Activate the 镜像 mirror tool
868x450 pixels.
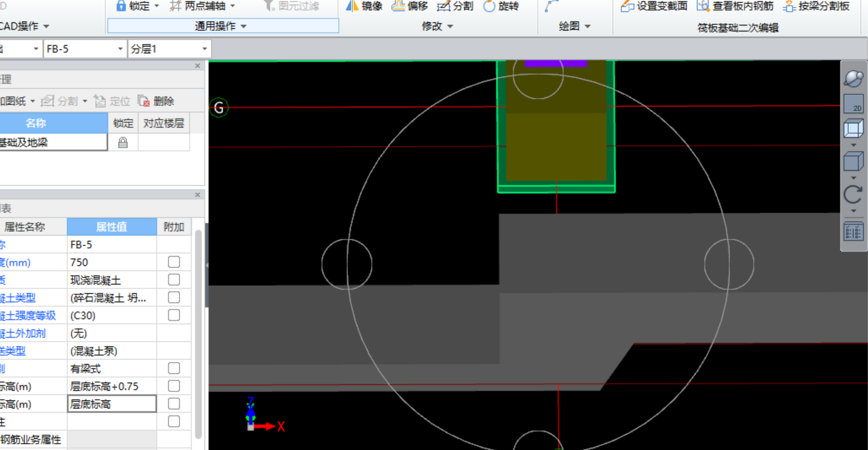point(364,6)
